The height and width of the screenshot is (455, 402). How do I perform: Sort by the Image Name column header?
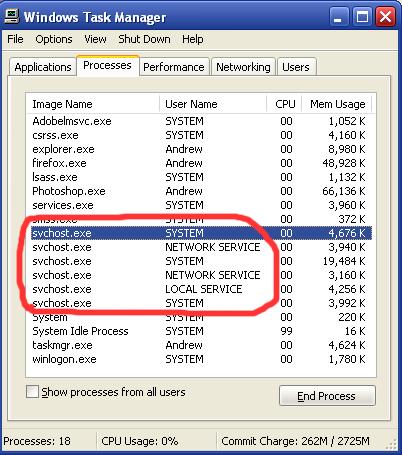pos(93,104)
